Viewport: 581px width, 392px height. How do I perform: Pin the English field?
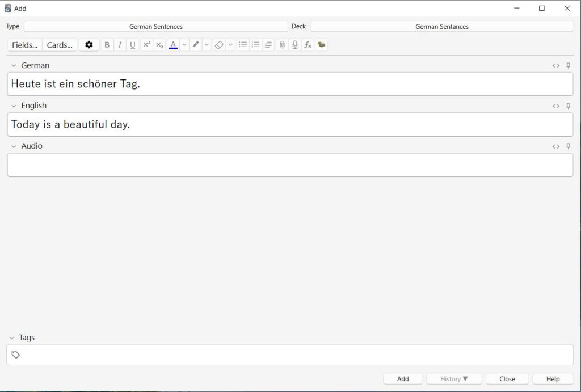tap(568, 106)
